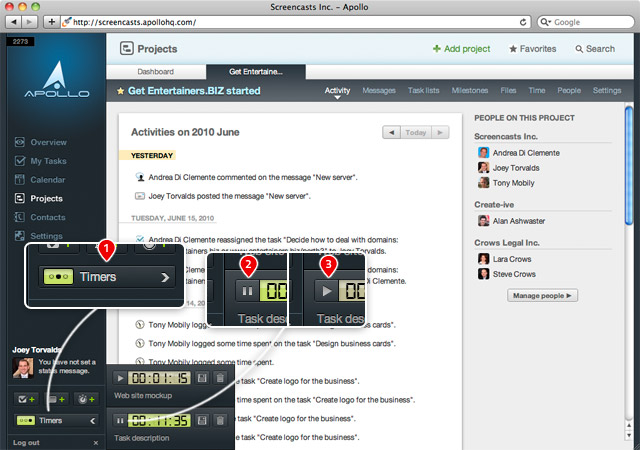Screen dimensions: 640x450
Task: Delete the Task description timer
Action: 220,421
